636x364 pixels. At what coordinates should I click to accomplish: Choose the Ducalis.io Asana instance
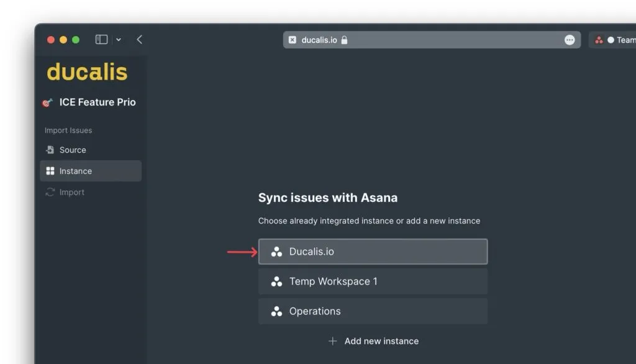coord(373,252)
